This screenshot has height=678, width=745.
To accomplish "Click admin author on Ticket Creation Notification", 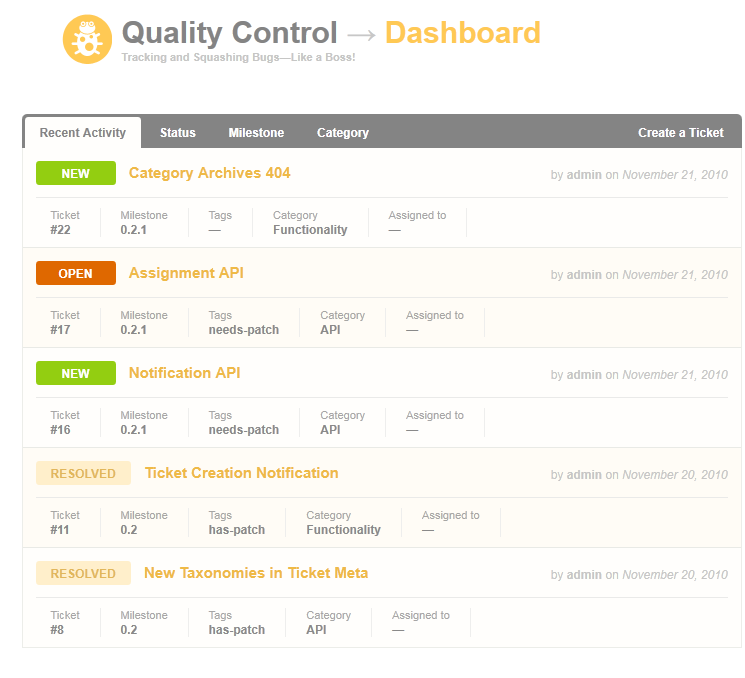I will click(584, 475).
